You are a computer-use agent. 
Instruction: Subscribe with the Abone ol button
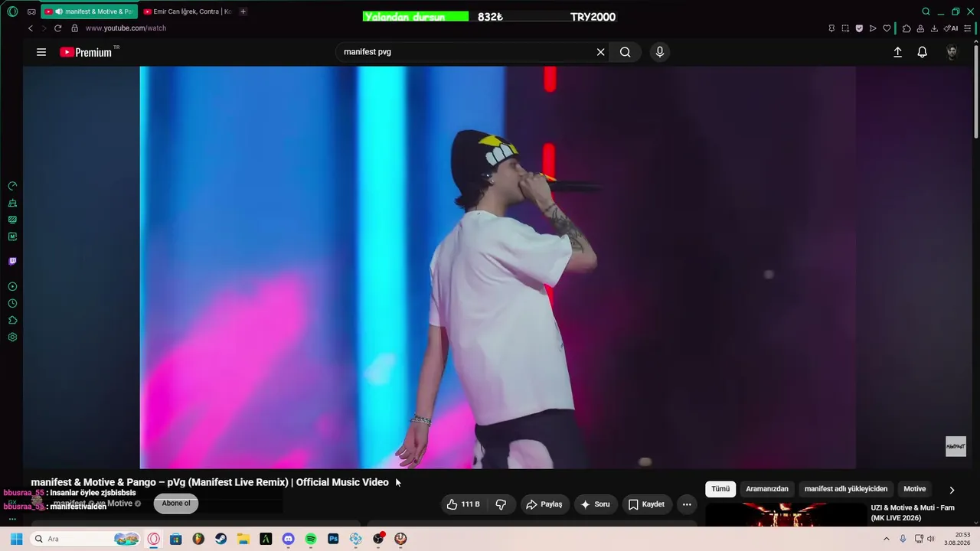click(x=176, y=504)
